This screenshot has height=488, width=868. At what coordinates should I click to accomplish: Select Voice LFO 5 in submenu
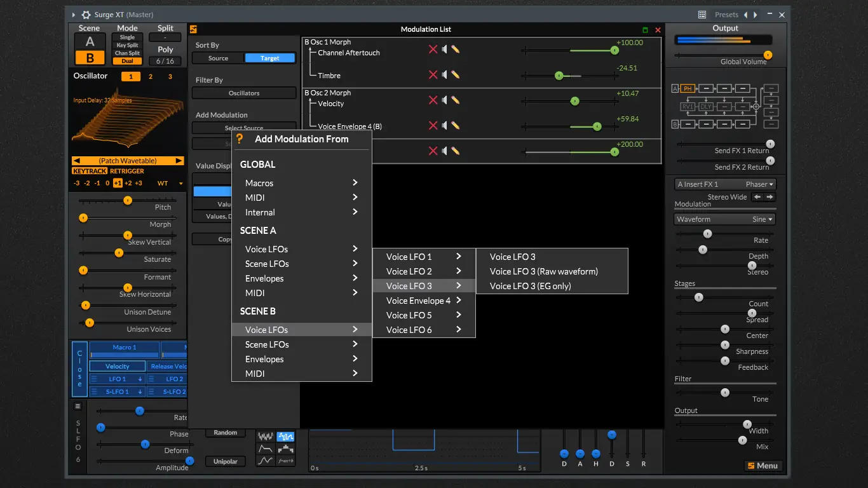point(424,315)
